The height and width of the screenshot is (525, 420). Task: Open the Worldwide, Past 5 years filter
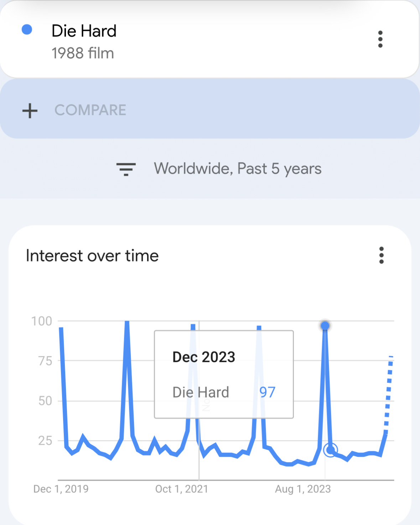coord(238,169)
